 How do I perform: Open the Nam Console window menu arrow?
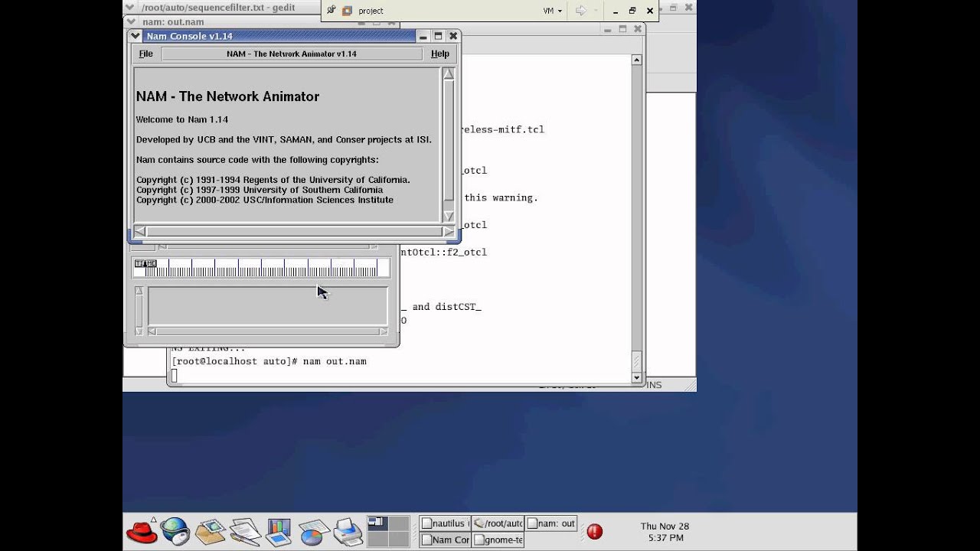(x=136, y=36)
